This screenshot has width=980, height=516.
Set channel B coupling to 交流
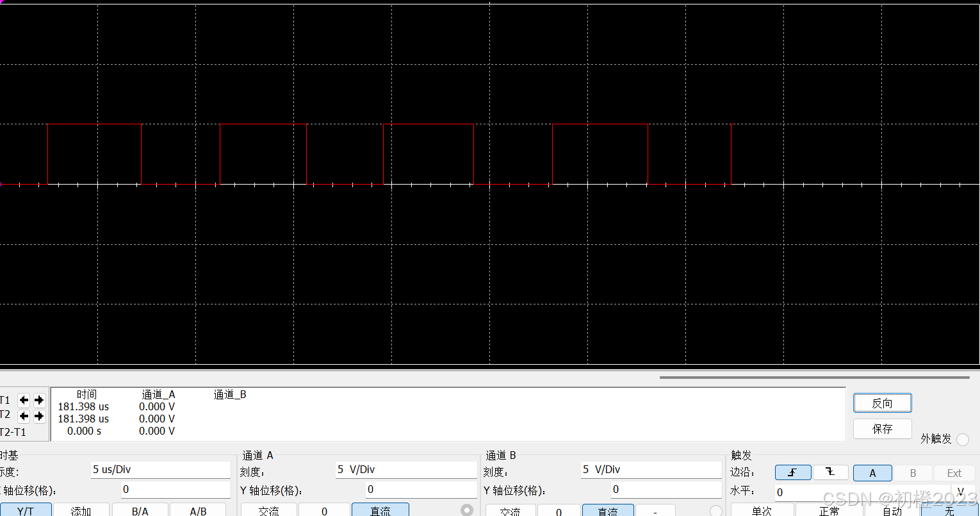(510, 510)
